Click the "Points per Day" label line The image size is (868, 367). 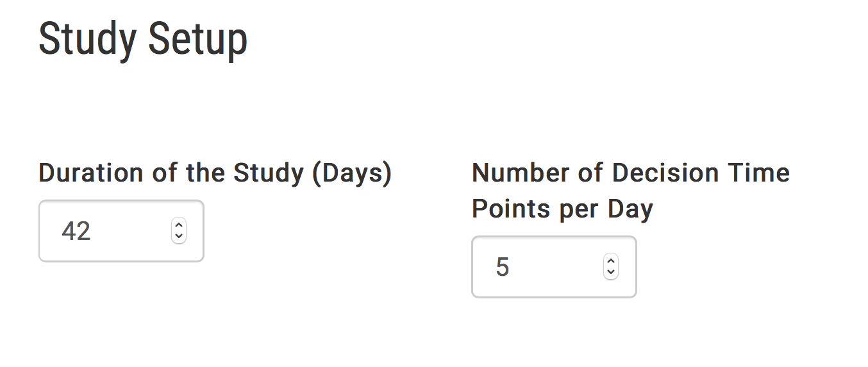562,209
